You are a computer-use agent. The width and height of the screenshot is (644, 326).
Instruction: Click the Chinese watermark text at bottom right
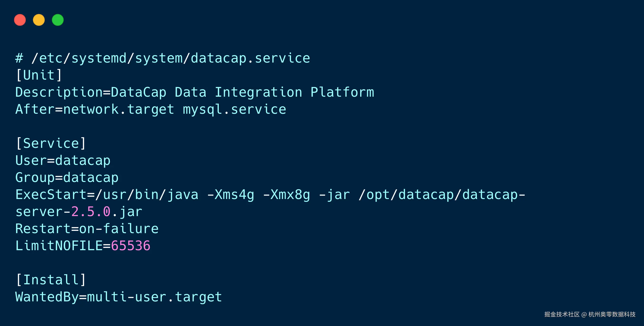(590, 314)
